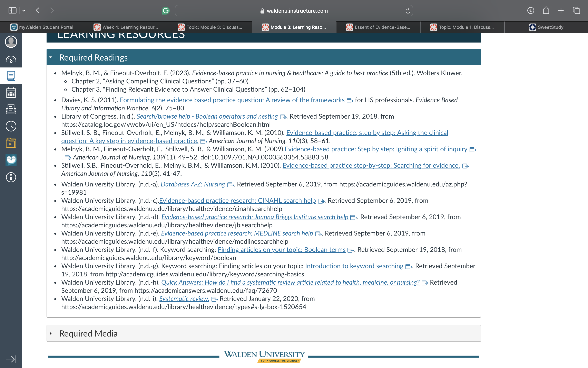The image size is (588, 368).
Task: Click external link icon after Boolean operators and nesting
Action: point(283,117)
